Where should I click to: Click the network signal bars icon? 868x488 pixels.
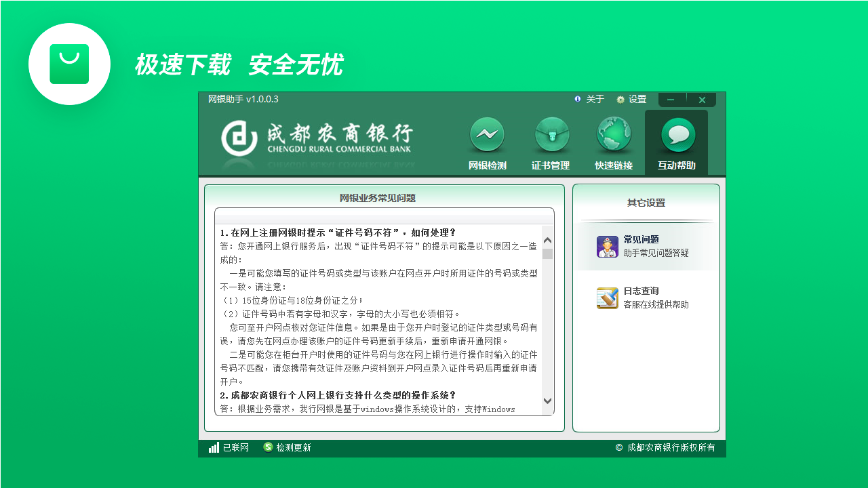pos(212,447)
